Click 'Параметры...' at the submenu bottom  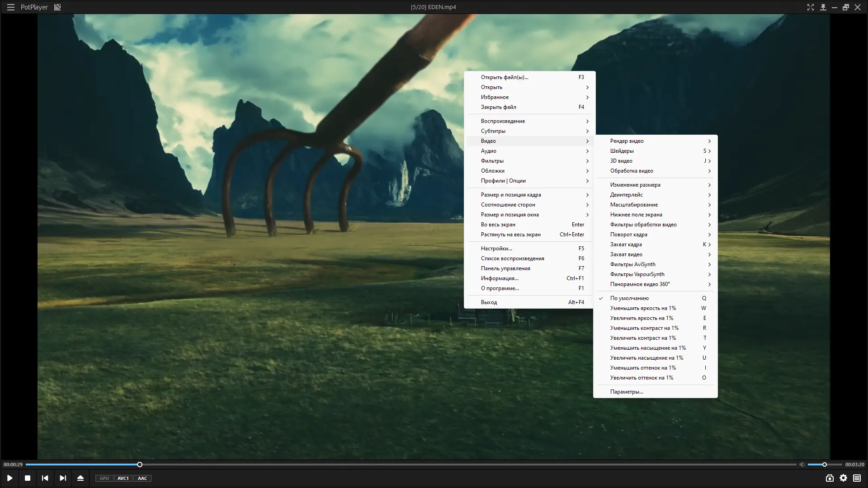pos(627,392)
